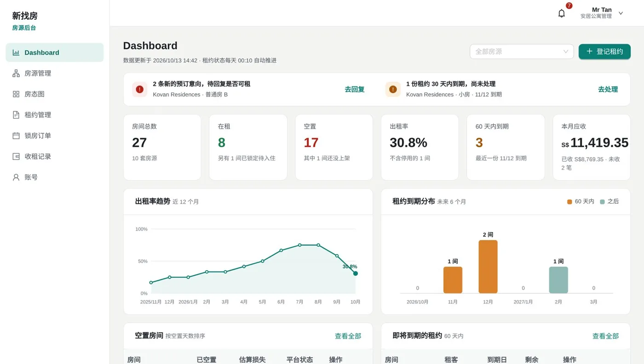Click the 60 天内到期 count 3
Viewport: 644px width, 364px height.
click(479, 142)
